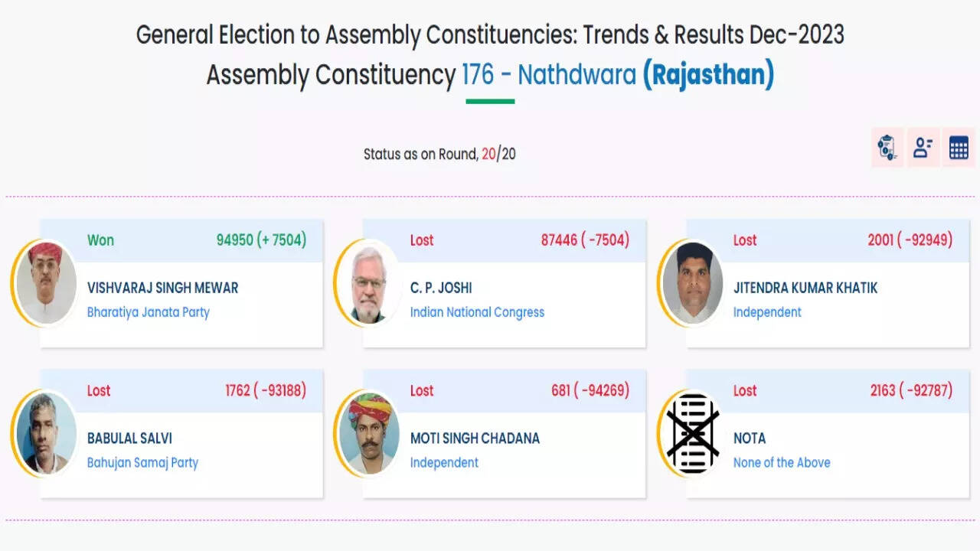Click Jitendra Kumar Khatik's photo

tap(693, 283)
